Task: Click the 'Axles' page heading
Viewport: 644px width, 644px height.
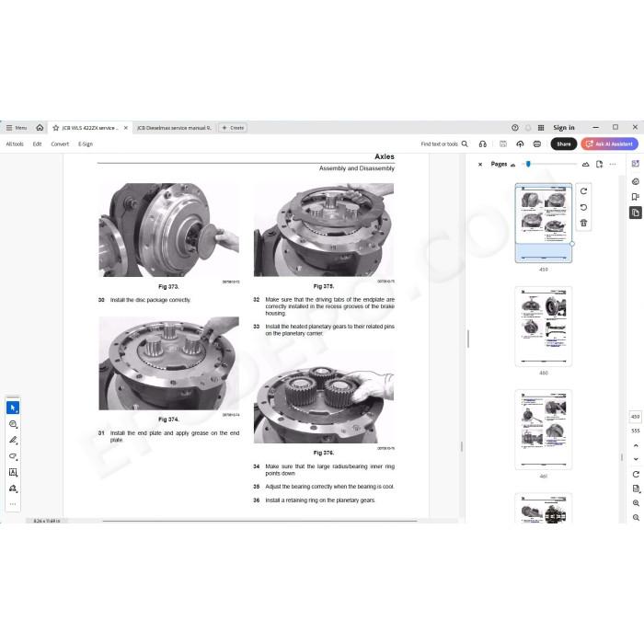Action: (384, 156)
